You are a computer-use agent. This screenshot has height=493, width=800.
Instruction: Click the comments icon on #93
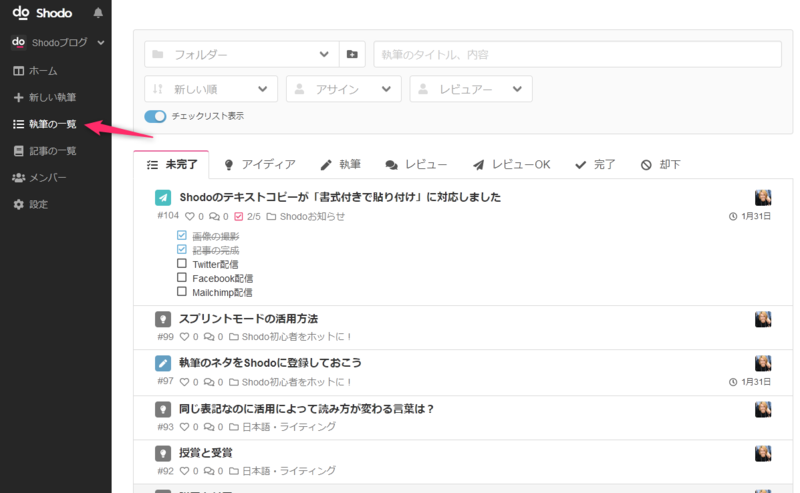pyautogui.click(x=209, y=427)
